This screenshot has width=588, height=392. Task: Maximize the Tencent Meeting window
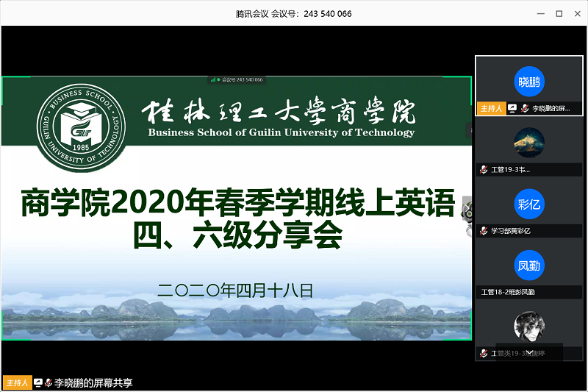pyautogui.click(x=559, y=13)
